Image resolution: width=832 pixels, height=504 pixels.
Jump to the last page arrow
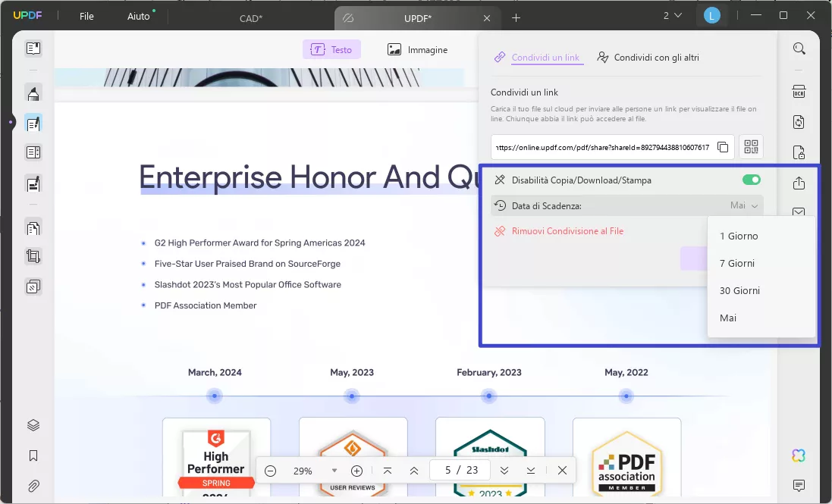click(x=531, y=471)
